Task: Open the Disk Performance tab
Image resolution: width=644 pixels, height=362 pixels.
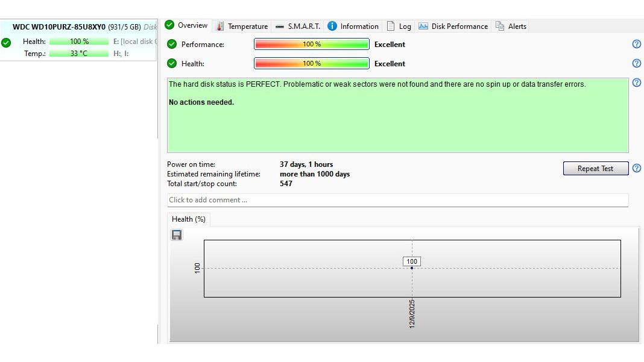Action: point(453,27)
